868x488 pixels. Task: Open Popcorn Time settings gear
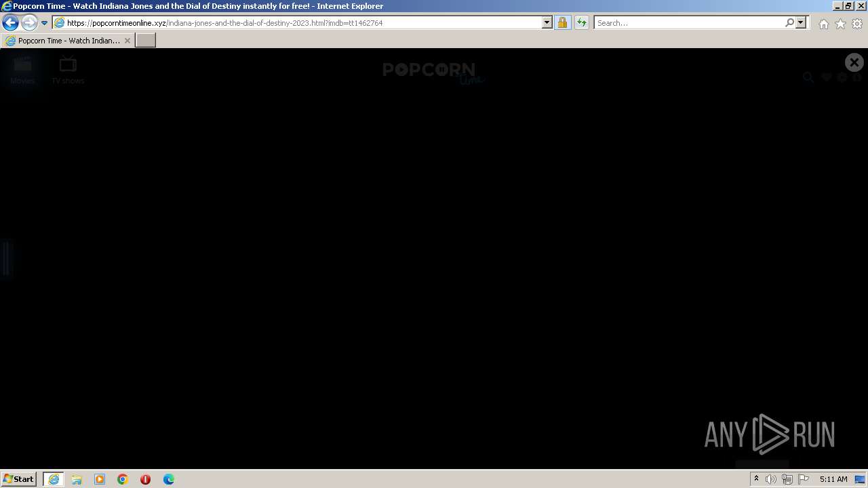(x=842, y=77)
